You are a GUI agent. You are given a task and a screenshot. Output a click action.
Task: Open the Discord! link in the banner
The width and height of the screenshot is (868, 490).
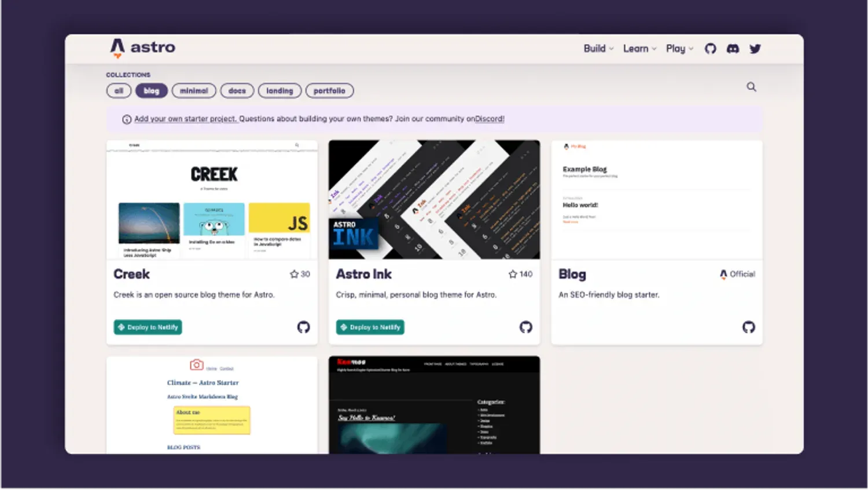point(489,118)
